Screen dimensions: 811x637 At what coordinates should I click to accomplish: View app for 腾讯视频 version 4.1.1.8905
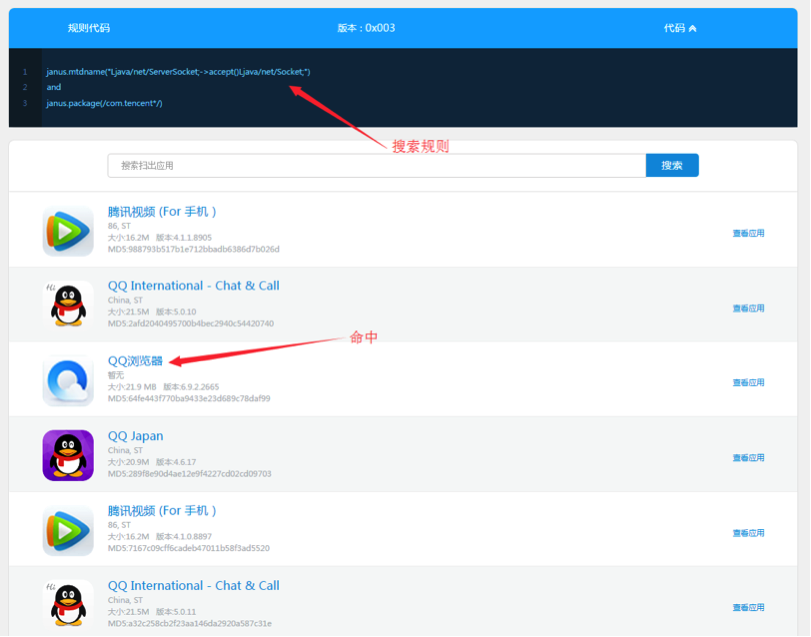(x=748, y=233)
